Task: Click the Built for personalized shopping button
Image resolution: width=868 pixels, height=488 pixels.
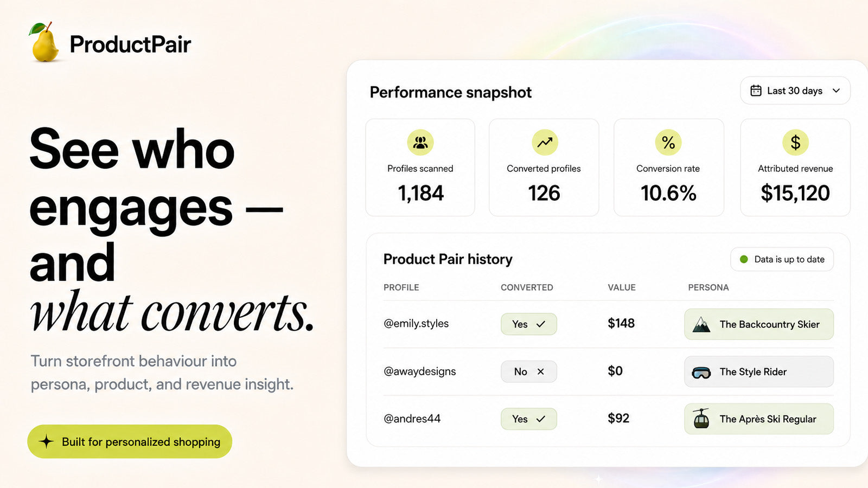Action: coord(130,441)
